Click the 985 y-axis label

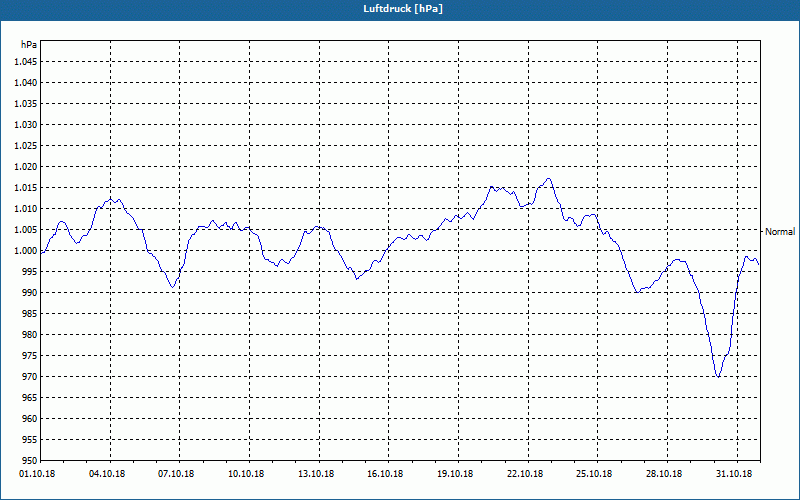31,314
